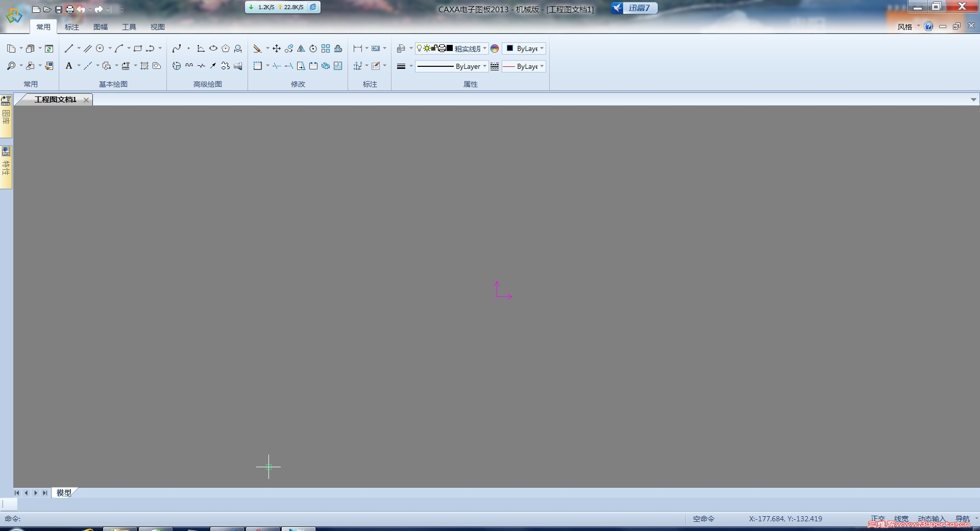Select the Spline curve tool
The image size is (980, 531).
pos(177,48)
